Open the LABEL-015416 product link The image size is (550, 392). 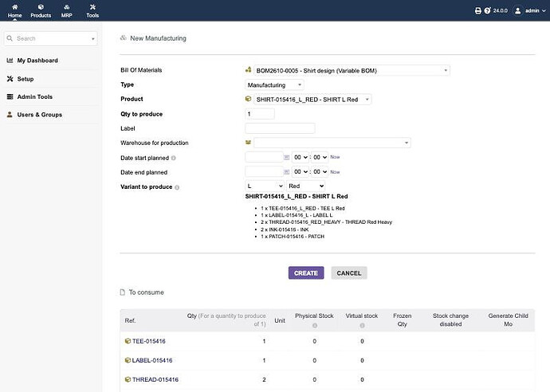click(152, 360)
